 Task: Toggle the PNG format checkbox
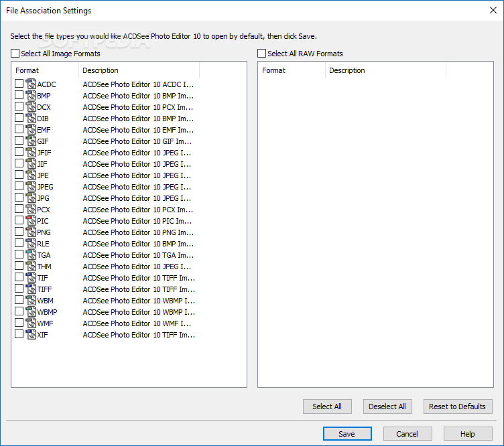click(19, 232)
